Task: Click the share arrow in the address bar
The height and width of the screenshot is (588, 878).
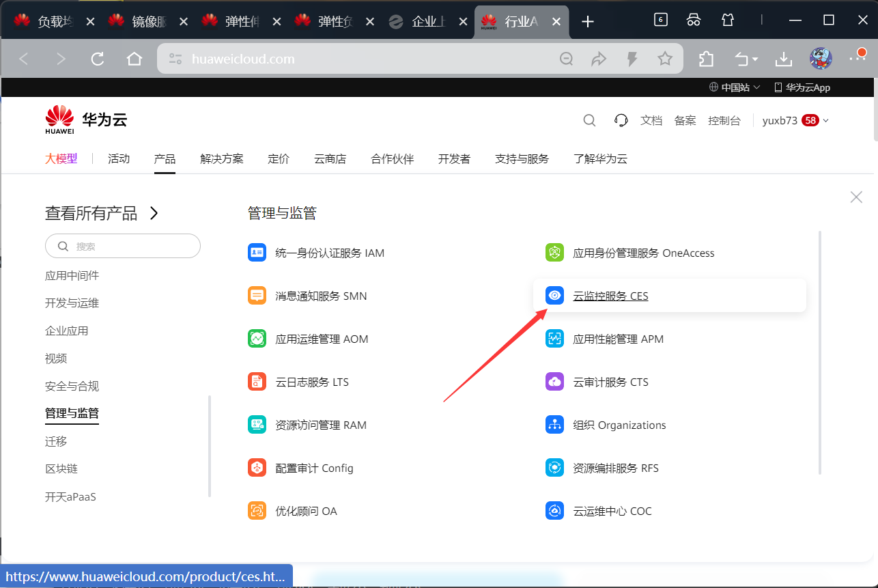Action: tap(599, 59)
